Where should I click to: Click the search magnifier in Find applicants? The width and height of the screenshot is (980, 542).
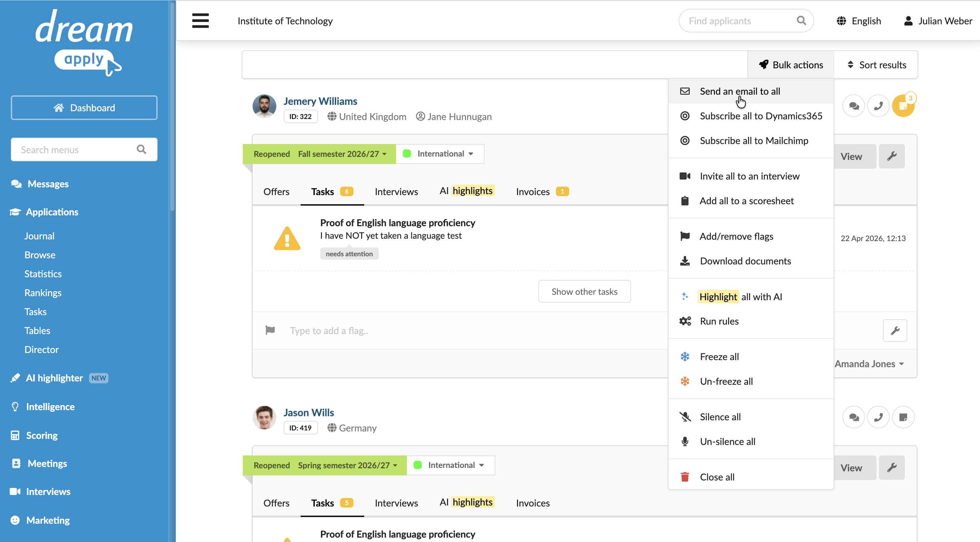click(x=801, y=21)
